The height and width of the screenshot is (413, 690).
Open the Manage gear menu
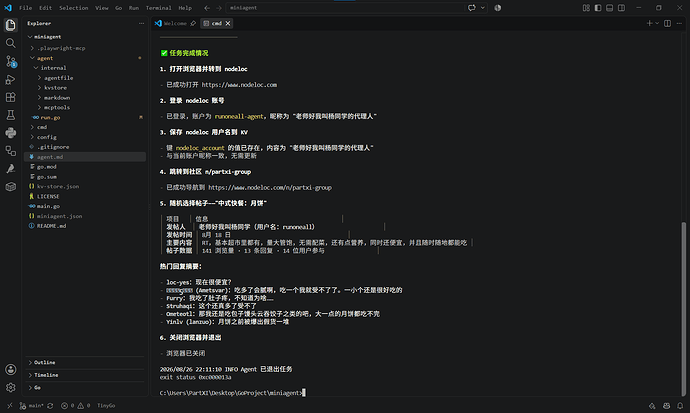[x=11, y=387]
